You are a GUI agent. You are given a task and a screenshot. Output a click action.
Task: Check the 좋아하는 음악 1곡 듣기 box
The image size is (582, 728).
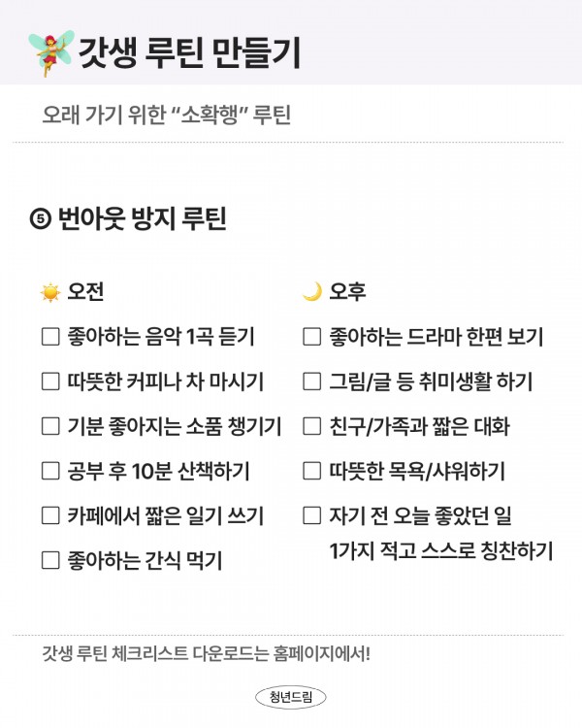[50, 338]
